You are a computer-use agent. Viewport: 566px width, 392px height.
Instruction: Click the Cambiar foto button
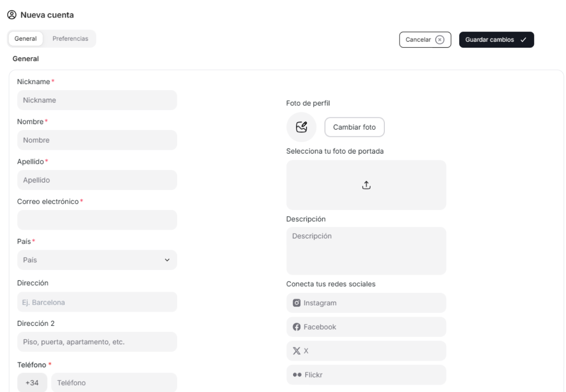(355, 127)
